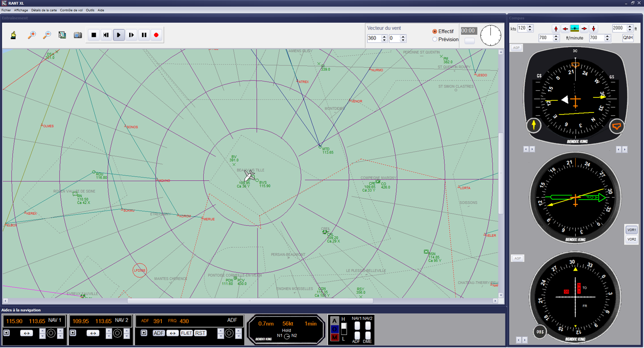Toggle DME audio switch
This screenshot has height=348, width=644.
pos(368,336)
